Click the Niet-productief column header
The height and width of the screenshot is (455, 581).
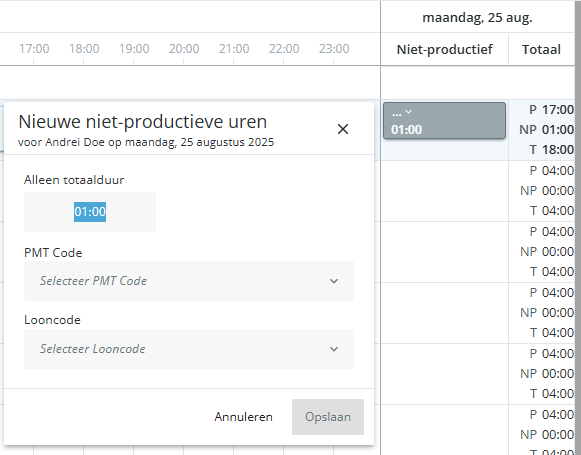[445, 49]
